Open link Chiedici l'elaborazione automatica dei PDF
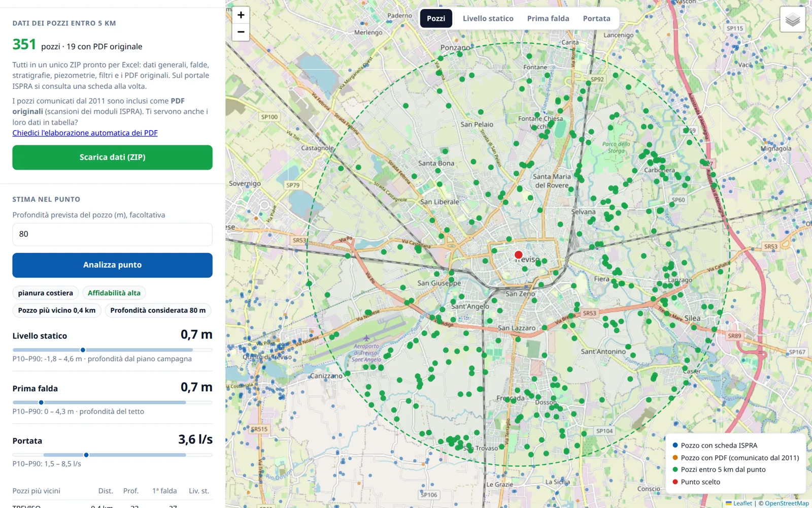Viewport: 812px width, 508px height. (85, 133)
